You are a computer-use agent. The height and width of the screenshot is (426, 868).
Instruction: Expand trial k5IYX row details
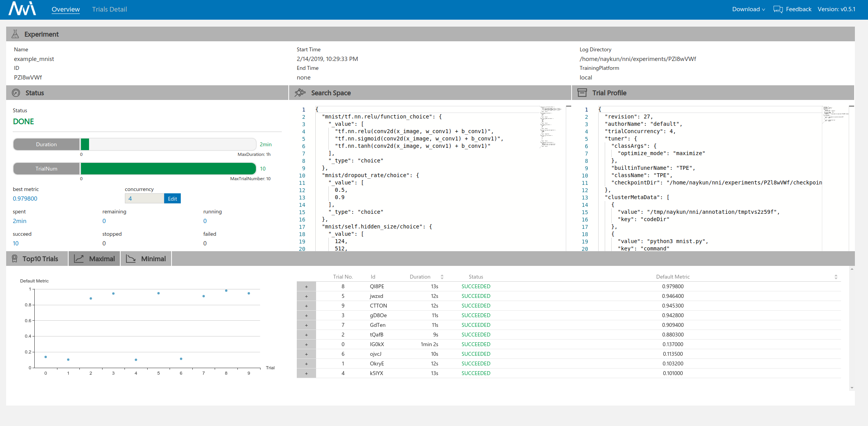coord(306,373)
